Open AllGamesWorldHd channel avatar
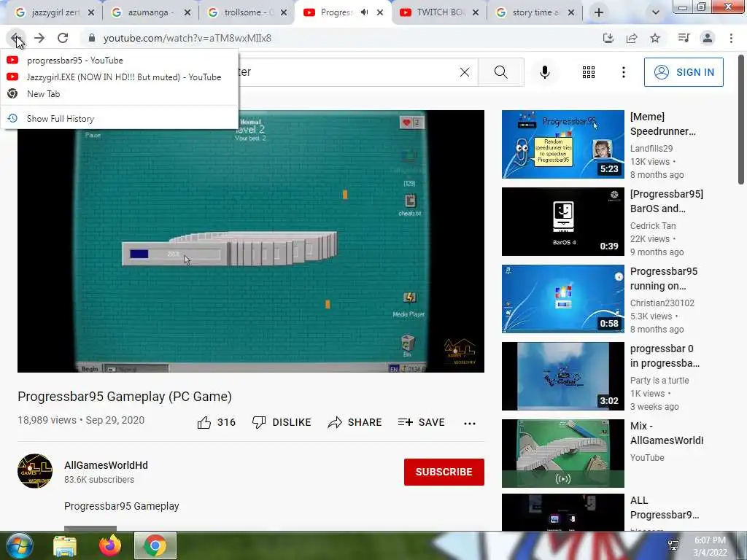 pos(35,471)
